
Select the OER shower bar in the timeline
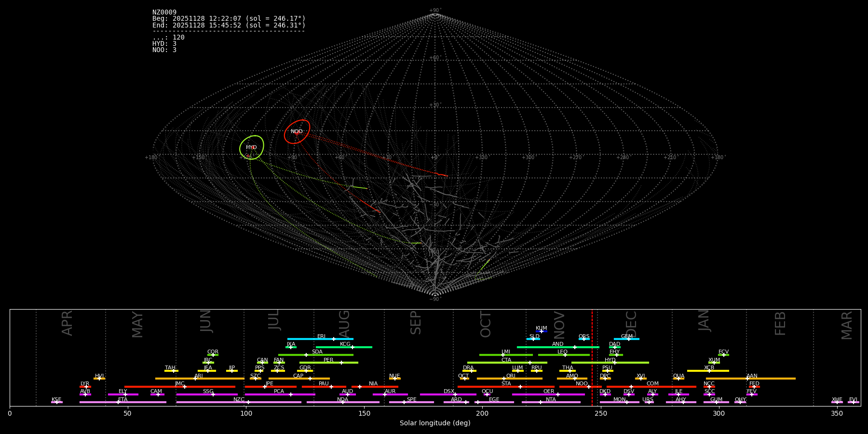coord(548,394)
